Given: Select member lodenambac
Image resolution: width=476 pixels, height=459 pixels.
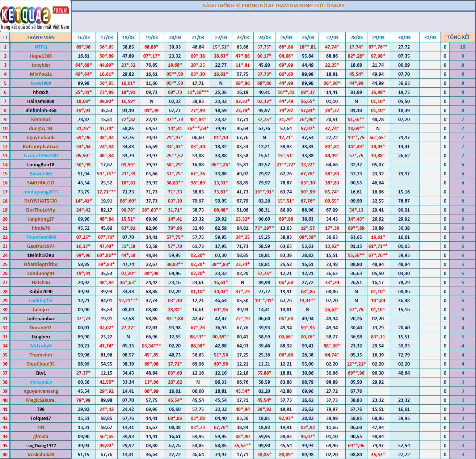Looking at the screenshot, I should pos(41,318).
